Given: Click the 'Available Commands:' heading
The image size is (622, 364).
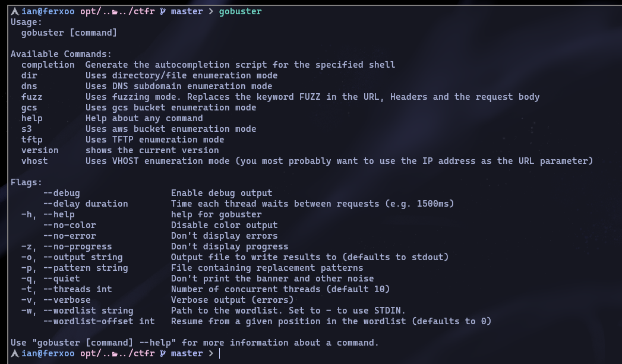Looking at the screenshot, I should point(61,54).
